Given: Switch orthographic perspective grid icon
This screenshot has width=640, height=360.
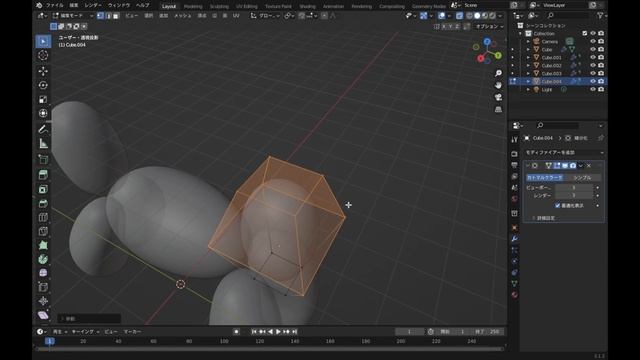Looking at the screenshot, I should pos(498,109).
